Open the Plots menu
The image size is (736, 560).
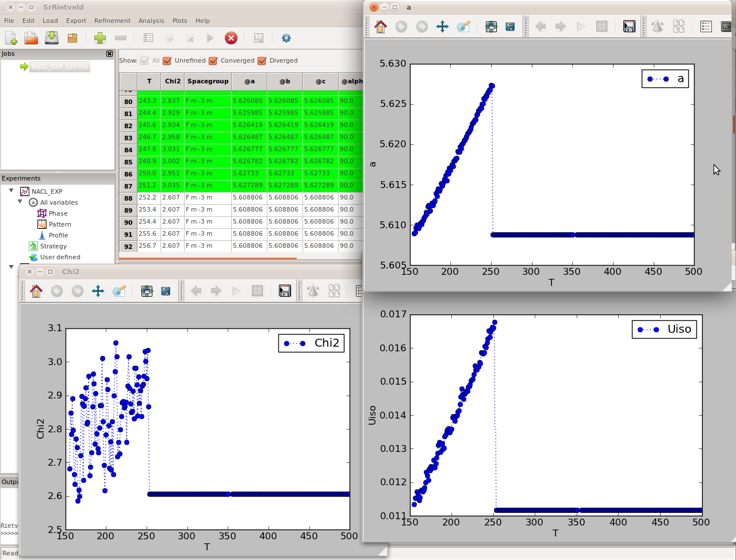tap(180, 21)
